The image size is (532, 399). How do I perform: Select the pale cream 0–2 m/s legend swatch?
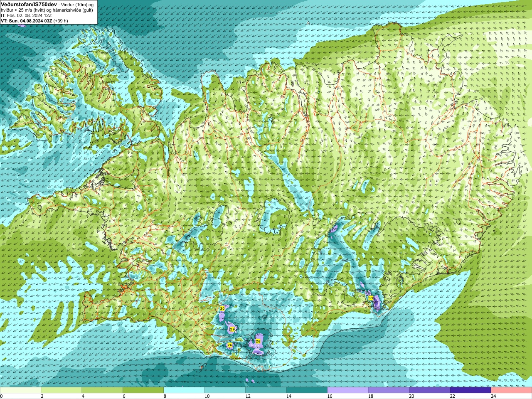20,390
